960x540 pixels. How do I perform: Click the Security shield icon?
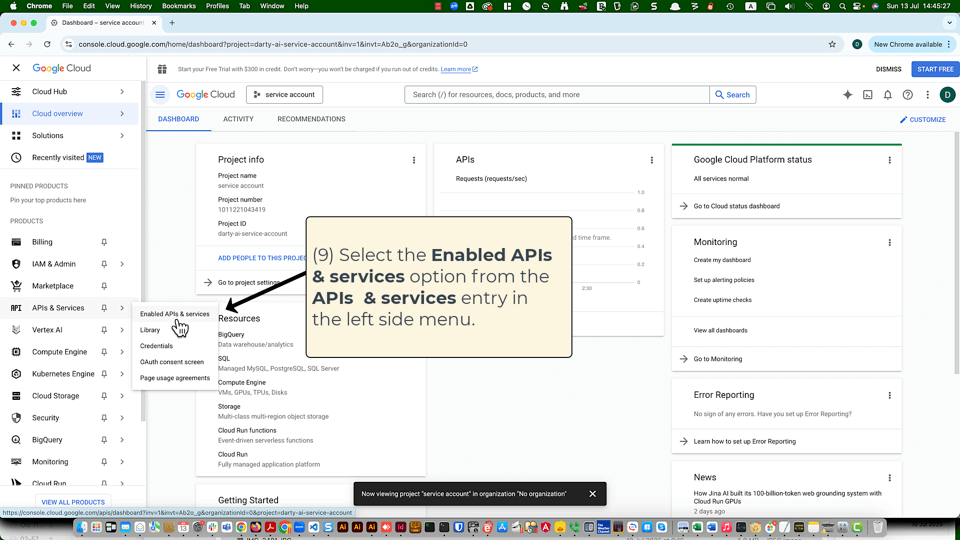(x=17, y=418)
